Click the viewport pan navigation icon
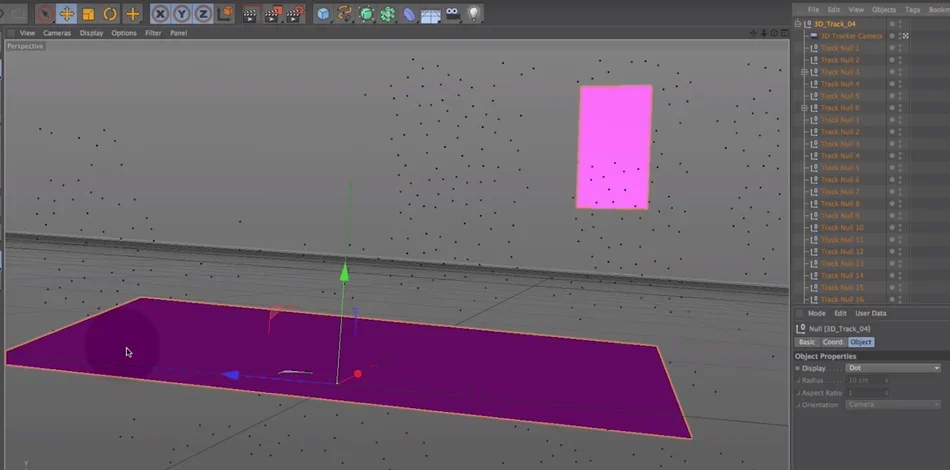 (x=754, y=33)
